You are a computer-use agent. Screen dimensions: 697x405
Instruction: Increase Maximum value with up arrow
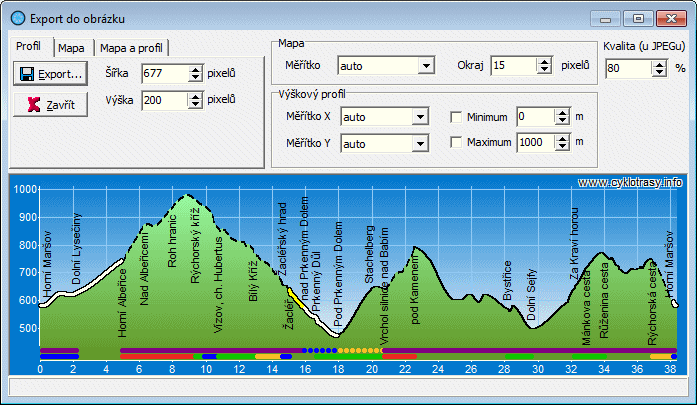[562, 139]
